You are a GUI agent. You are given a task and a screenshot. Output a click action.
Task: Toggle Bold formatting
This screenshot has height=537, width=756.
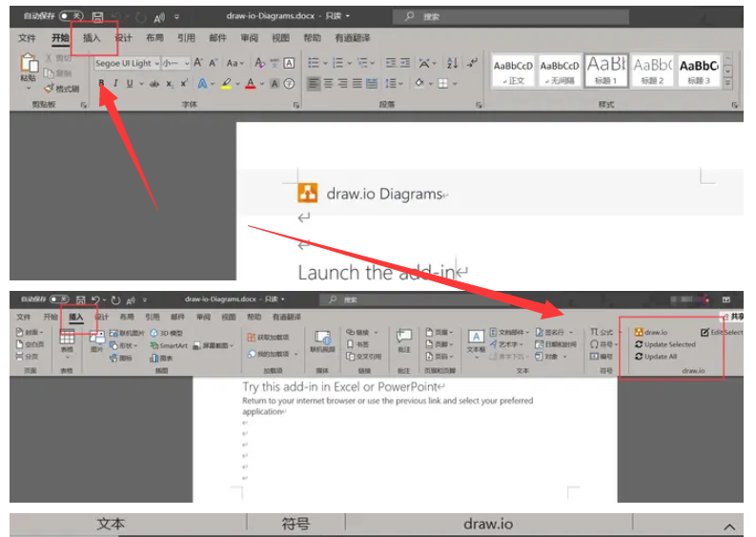click(101, 84)
